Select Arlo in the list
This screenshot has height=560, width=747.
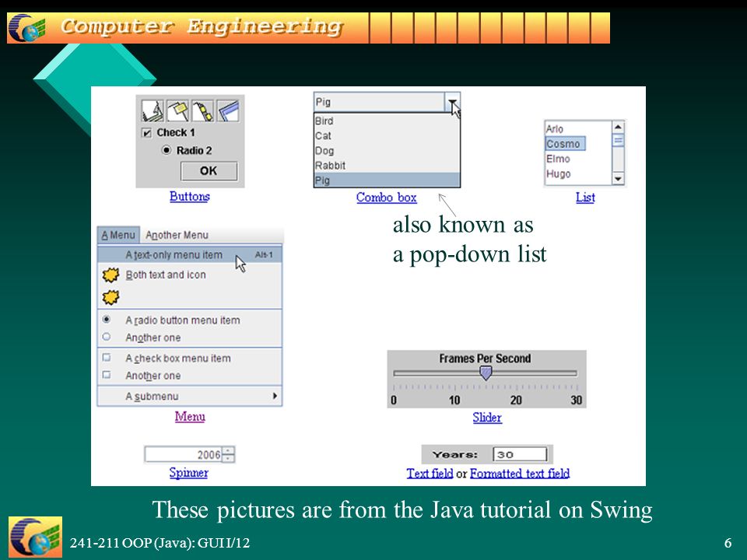coord(578,128)
